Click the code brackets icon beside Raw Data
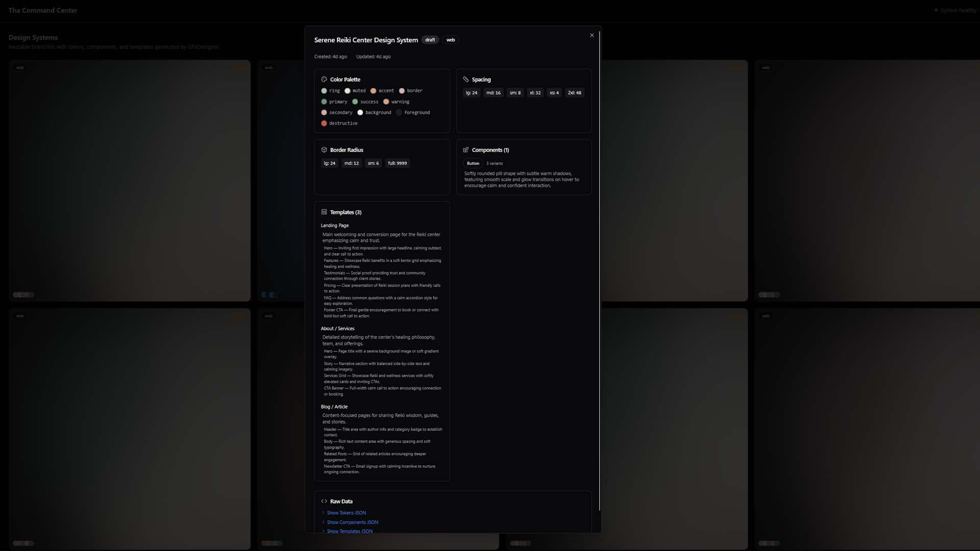The height and width of the screenshot is (551, 980). [x=324, y=501]
